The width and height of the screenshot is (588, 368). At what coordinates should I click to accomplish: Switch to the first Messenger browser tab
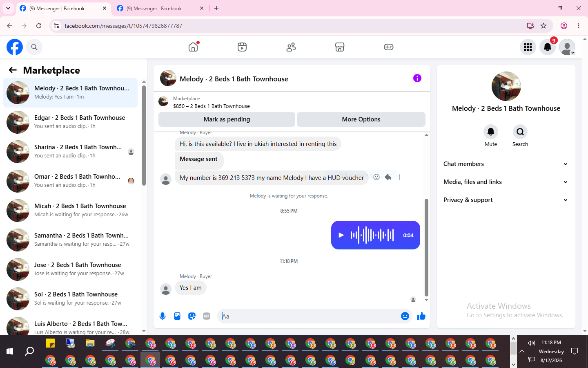[x=63, y=8]
